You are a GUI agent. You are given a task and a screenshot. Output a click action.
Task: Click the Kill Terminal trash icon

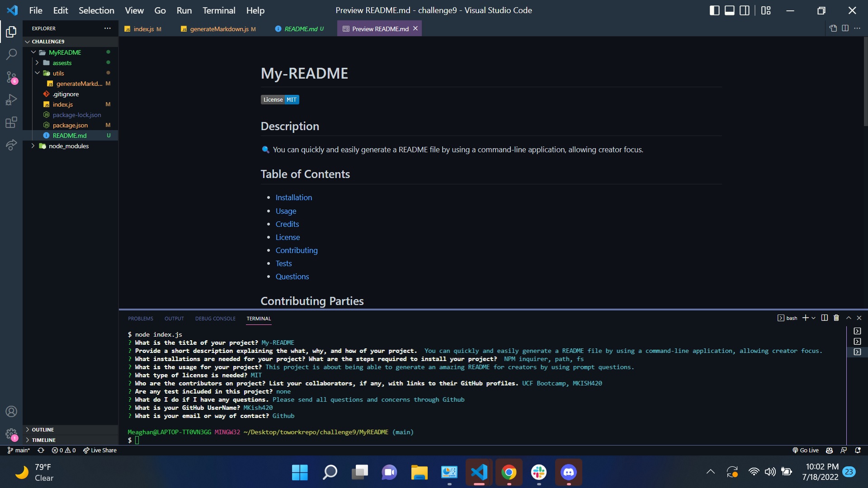(x=836, y=318)
